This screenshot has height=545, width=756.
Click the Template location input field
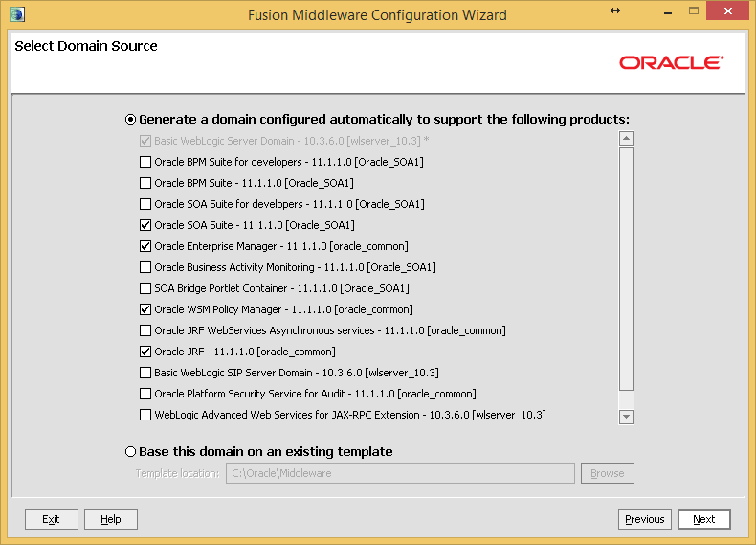pos(400,473)
